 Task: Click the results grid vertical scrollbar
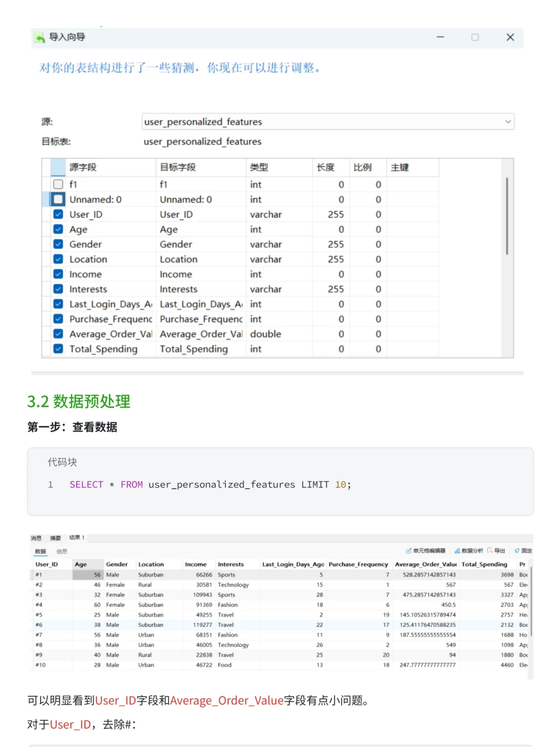(531, 602)
